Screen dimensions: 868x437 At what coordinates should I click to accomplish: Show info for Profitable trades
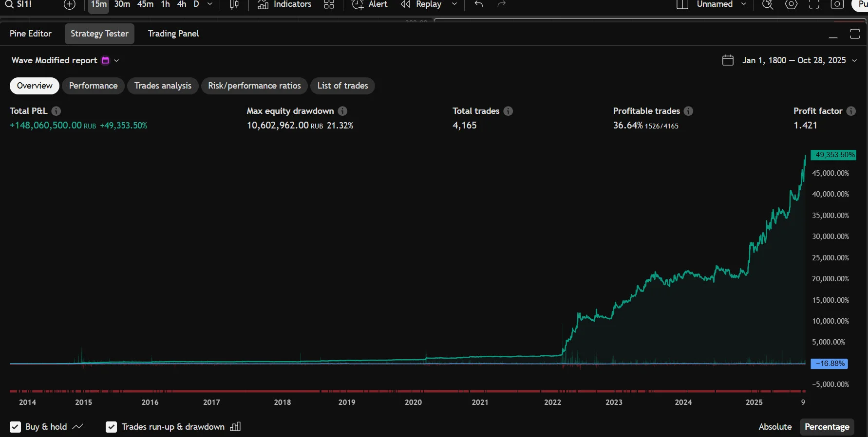(x=688, y=111)
